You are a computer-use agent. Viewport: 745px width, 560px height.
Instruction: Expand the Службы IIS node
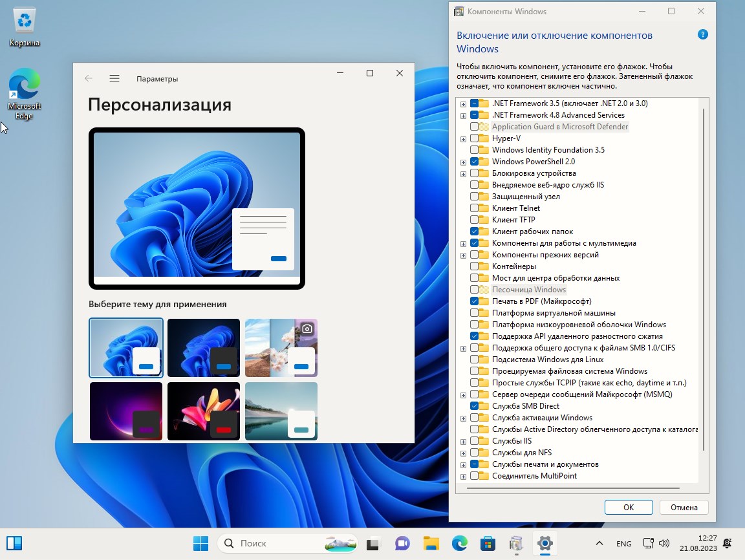pos(462,440)
